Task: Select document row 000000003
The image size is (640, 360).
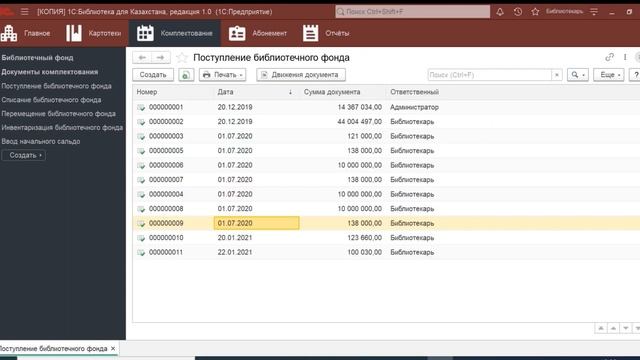Action: pyautogui.click(x=386, y=136)
